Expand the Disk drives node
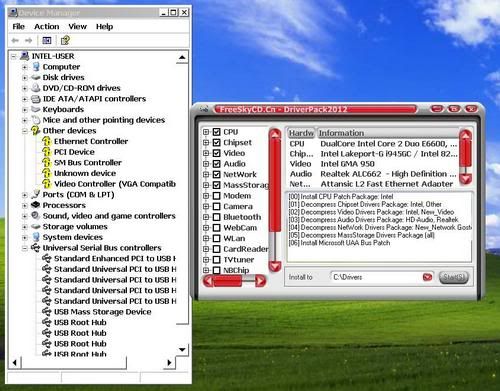Screen dimensions: 500x391 point(25,78)
